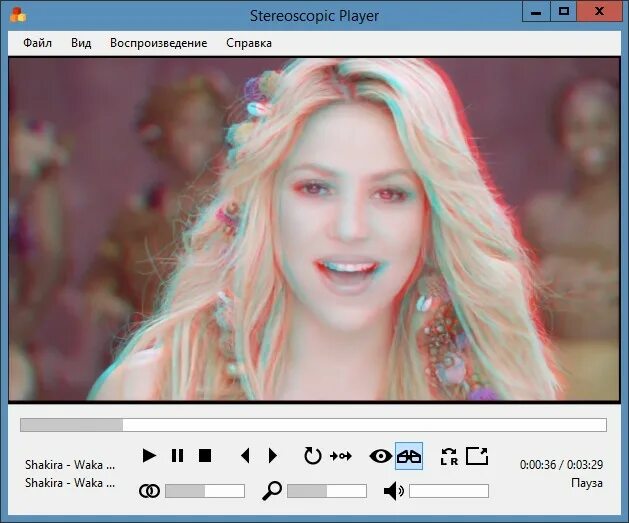The height and width of the screenshot is (523, 629).
Task: Mute sound with the speaker icon
Action: (394, 491)
